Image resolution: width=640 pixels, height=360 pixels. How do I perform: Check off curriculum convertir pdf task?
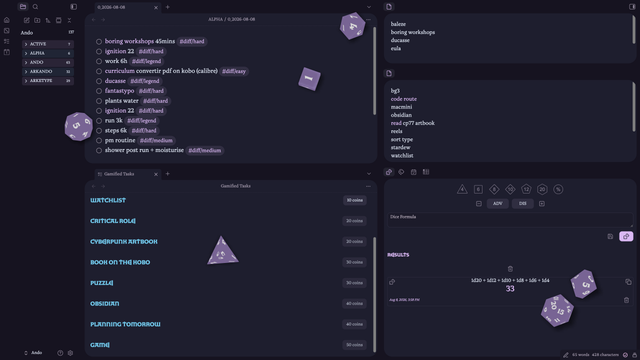(x=99, y=71)
